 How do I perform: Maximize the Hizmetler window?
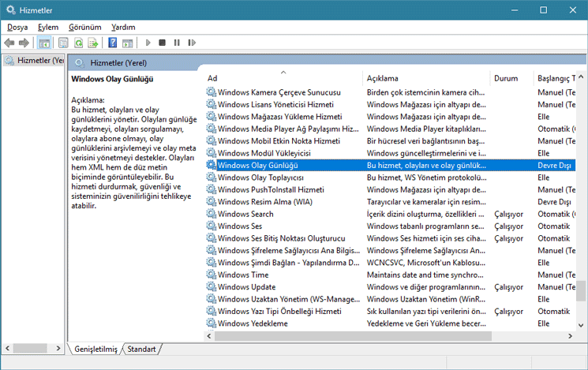543,10
